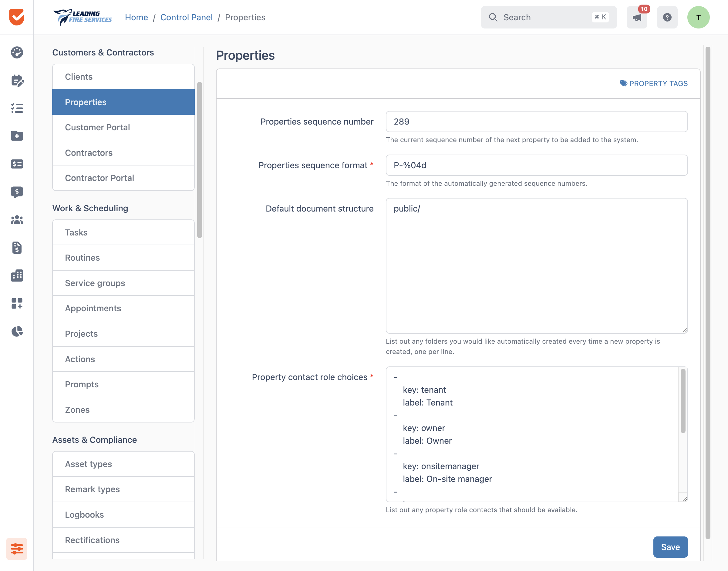Select Service groups menu item
This screenshot has width=728, height=571.
[123, 283]
